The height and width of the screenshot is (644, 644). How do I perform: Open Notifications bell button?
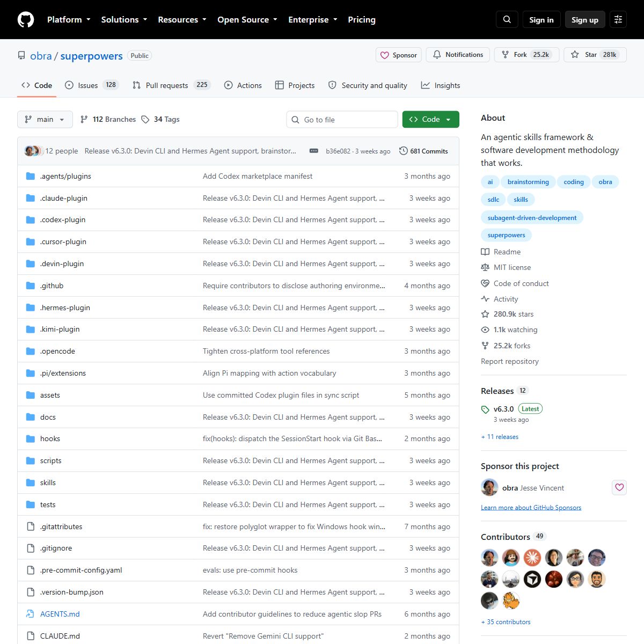pyautogui.click(x=458, y=55)
